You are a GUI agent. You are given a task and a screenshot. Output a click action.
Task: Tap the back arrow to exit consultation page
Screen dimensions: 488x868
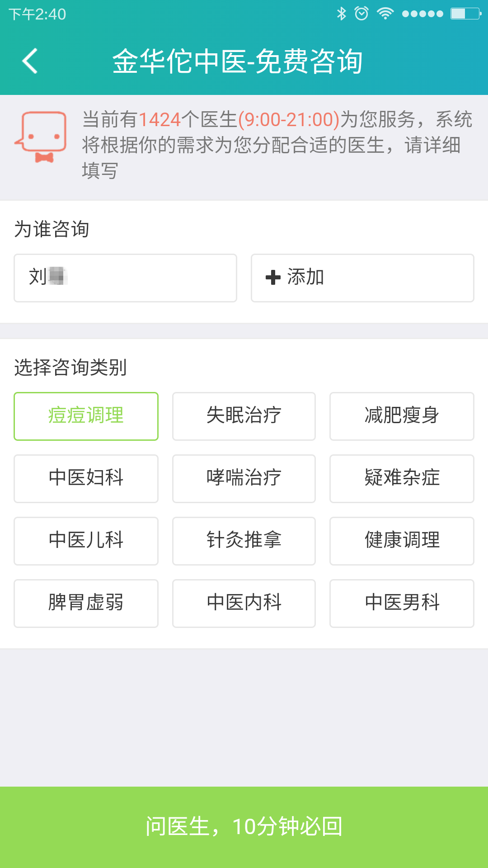[30, 61]
